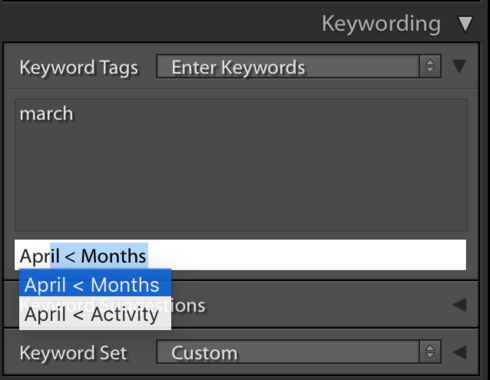Click inside keyword list box with march
Screen dimensions: 490x380
tap(241, 165)
